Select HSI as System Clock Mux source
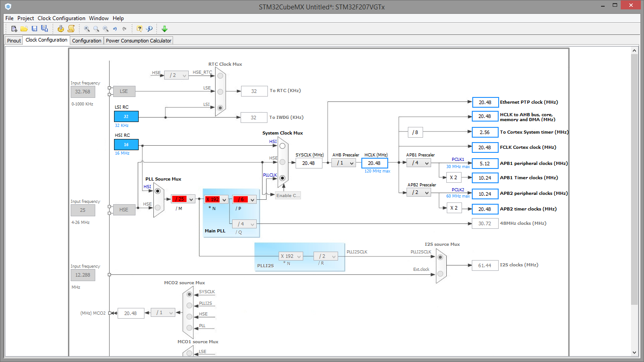Image resolution: width=644 pixels, height=362 pixels. 282,146
